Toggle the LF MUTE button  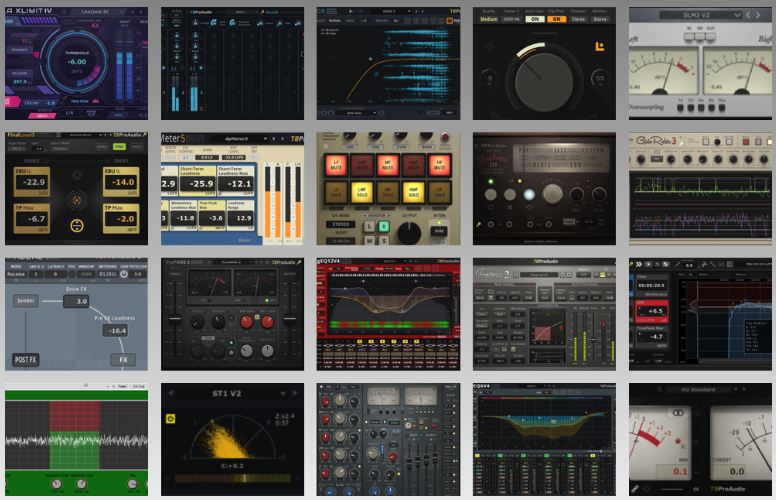pos(336,165)
